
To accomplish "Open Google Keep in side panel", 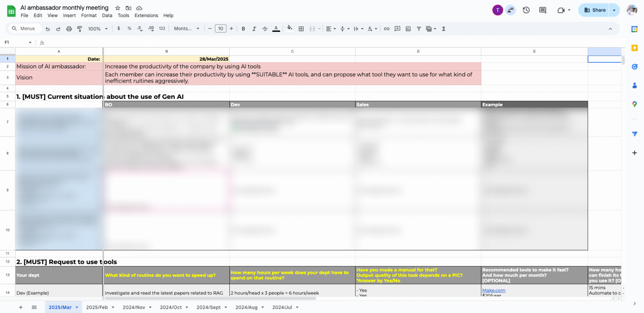I will pyautogui.click(x=635, y=48).
